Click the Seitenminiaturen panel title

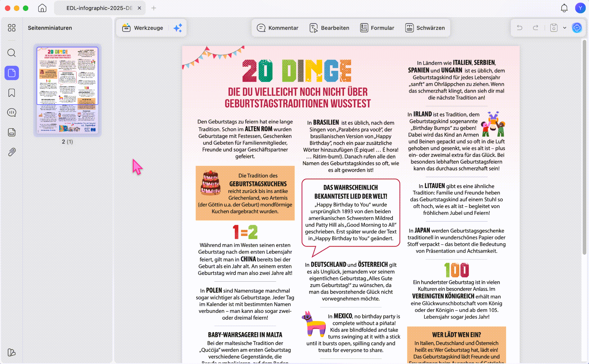pos(50,28)
